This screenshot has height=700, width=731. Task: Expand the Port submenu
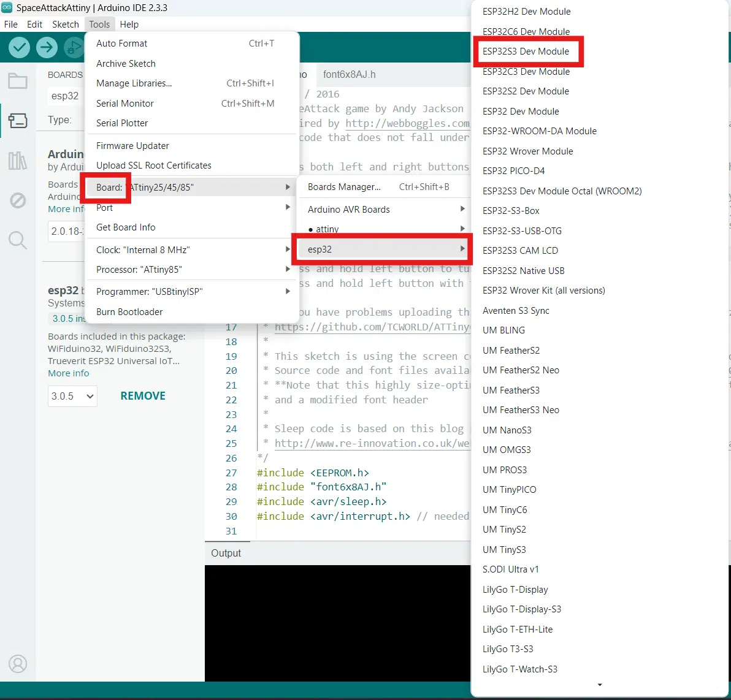(x=193, y=207)
